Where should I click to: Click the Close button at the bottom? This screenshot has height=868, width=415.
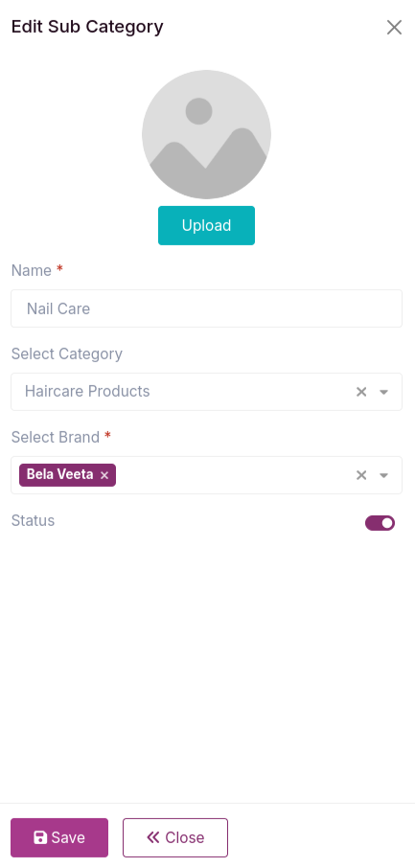[175, 837]
